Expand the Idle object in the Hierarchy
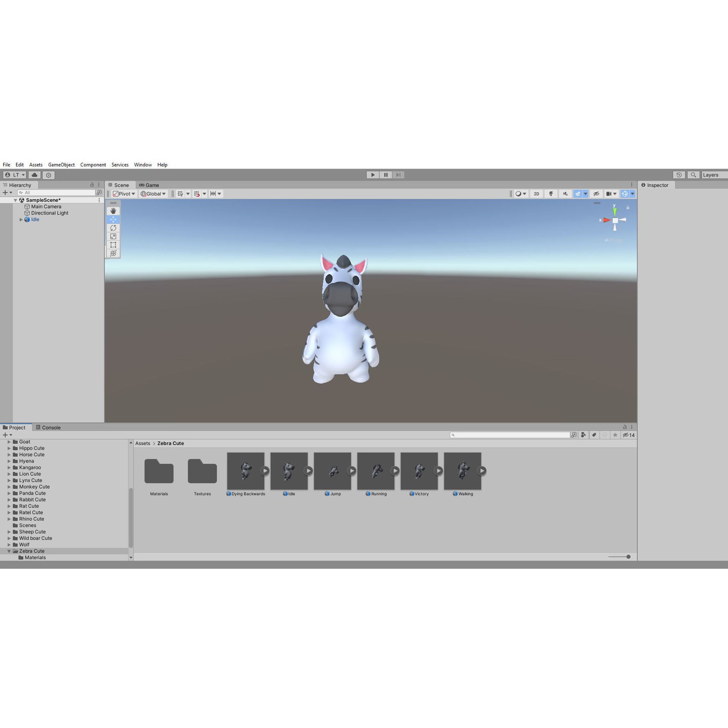 (x=21, y=219)
